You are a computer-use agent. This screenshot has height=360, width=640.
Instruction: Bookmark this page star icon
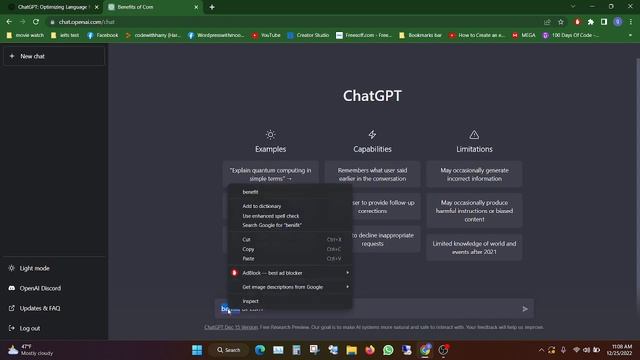tap(561, 22)
